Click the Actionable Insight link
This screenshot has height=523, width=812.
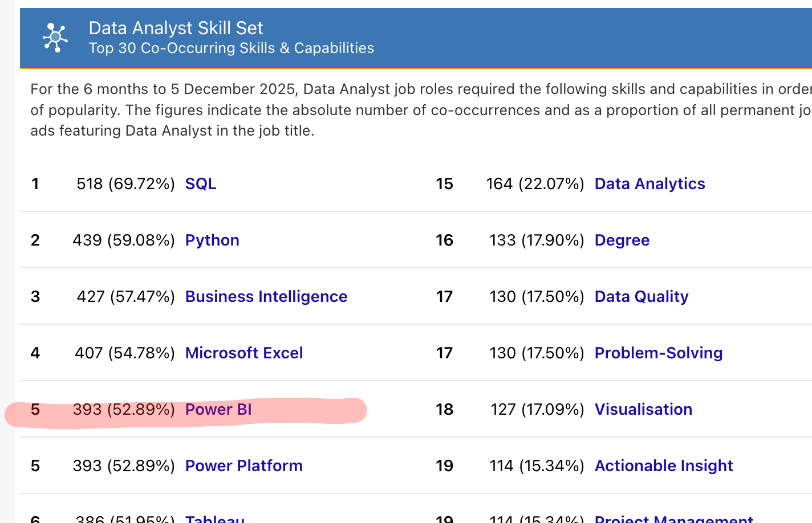[664, 465]
